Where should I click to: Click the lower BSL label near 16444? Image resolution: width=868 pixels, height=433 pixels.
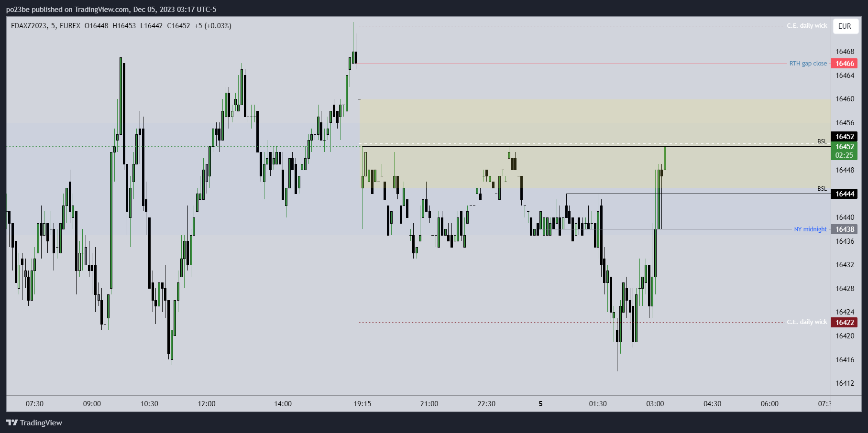point(822,189)
